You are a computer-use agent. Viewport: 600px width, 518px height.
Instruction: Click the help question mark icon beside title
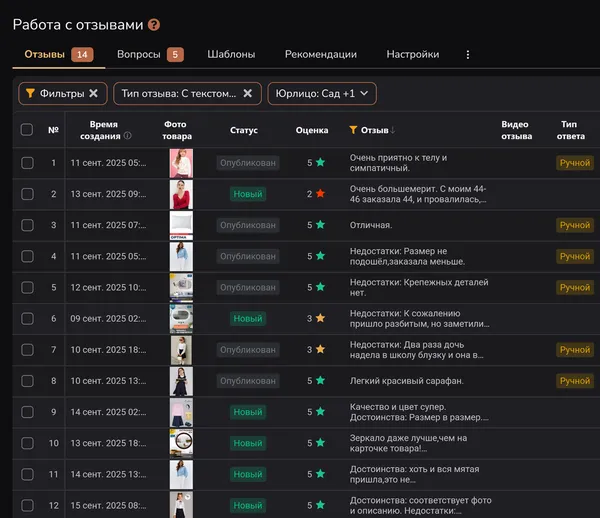tap(153, 24)
